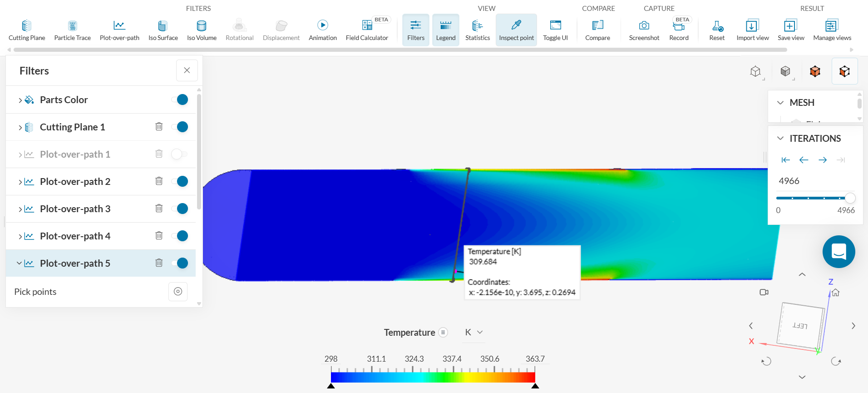Toggle Parts Color filter off

[x=180, y=99]
